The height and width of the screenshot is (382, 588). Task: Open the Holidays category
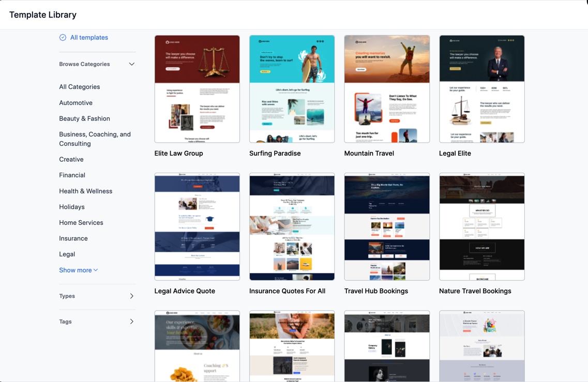click(71, 207)
